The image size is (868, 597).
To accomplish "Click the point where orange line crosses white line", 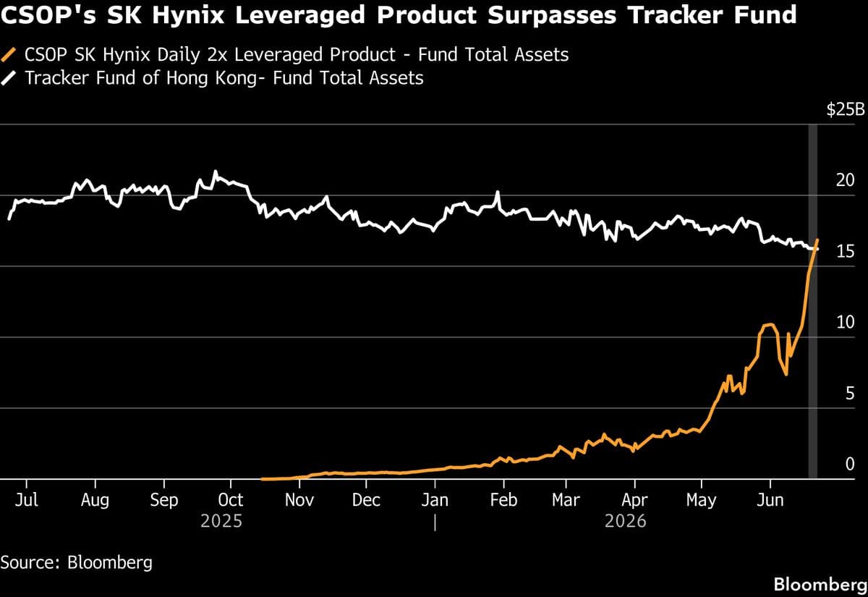I will coord(814,250).
